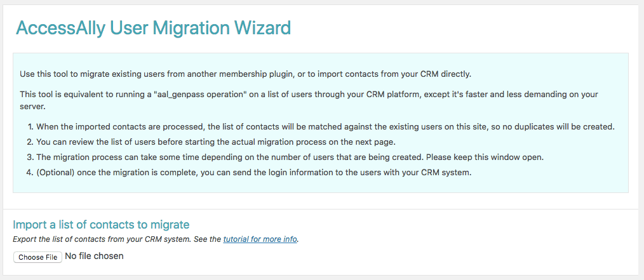Click the "Use this tool to migrate existing users" paragraph
Image resolution: width=644 pixels, height=280 pixels.
tap(245, 75)
